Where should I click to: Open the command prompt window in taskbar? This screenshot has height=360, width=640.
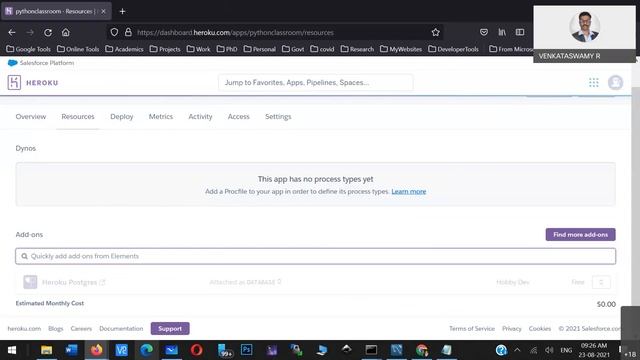pos(371,350)
